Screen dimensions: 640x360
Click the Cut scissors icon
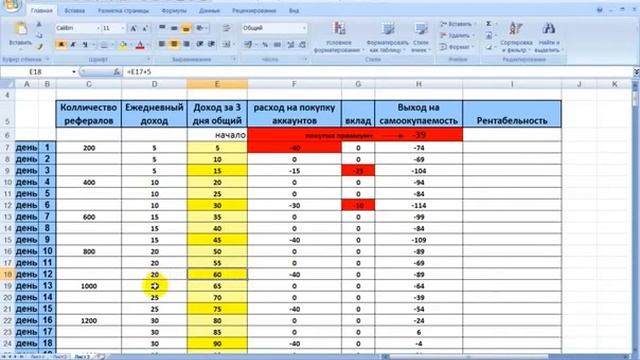coord(39,25)
